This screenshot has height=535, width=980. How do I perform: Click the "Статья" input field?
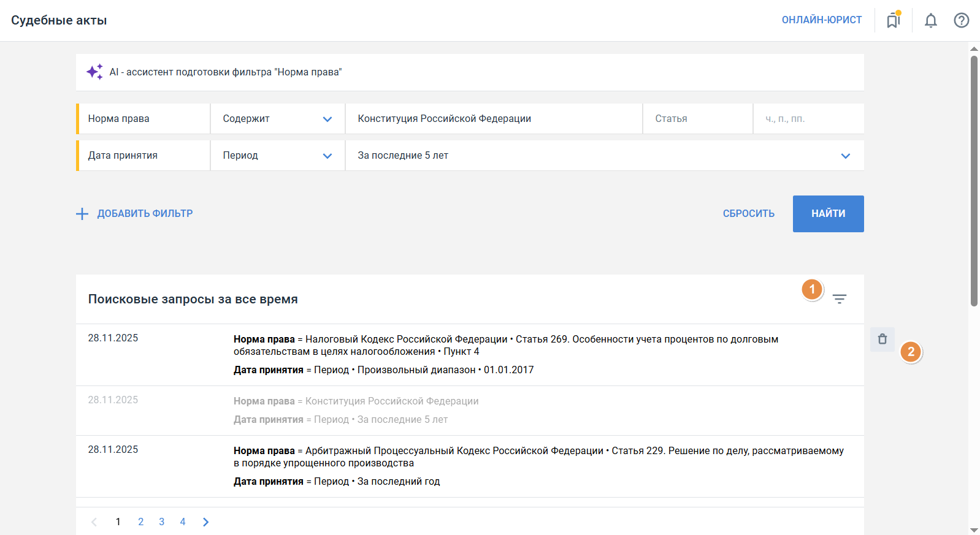pos(697,119)
